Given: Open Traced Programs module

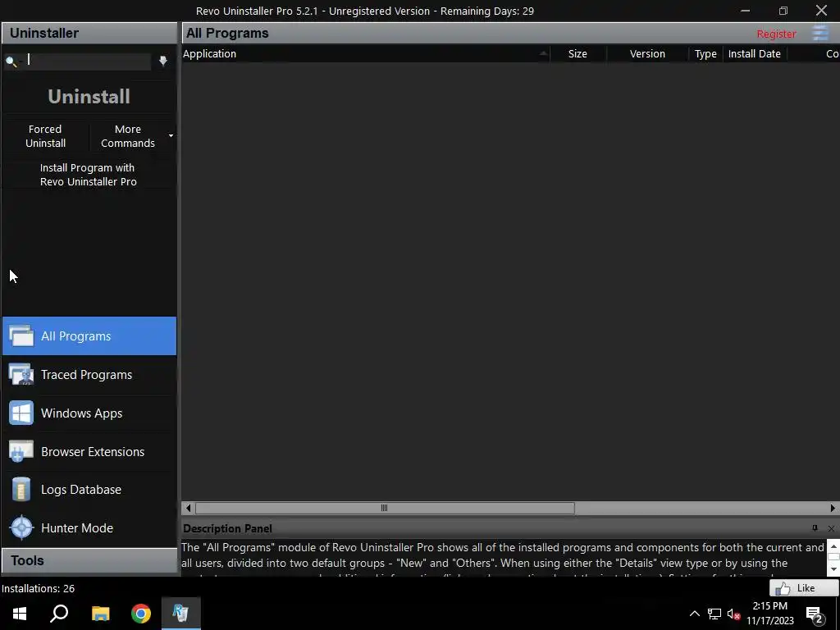Looking at the screenshot, I should tap(89, 374).
